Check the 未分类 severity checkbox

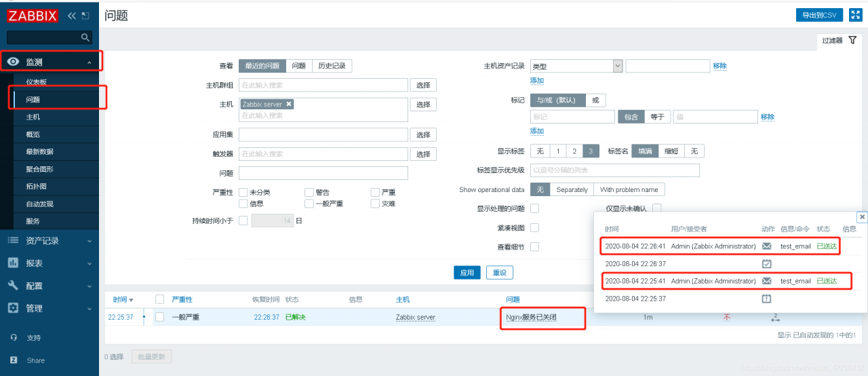(x=243, y=193)
